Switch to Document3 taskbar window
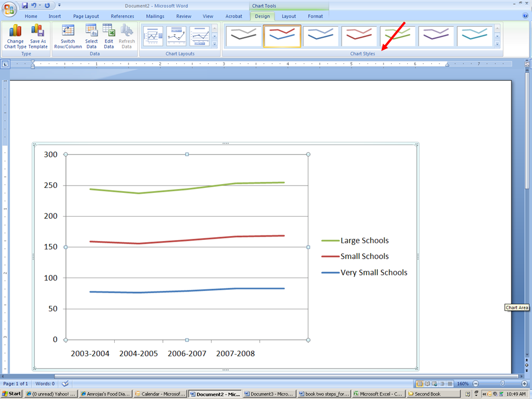Viewport: 532px width, 399px height. (269, 394)
